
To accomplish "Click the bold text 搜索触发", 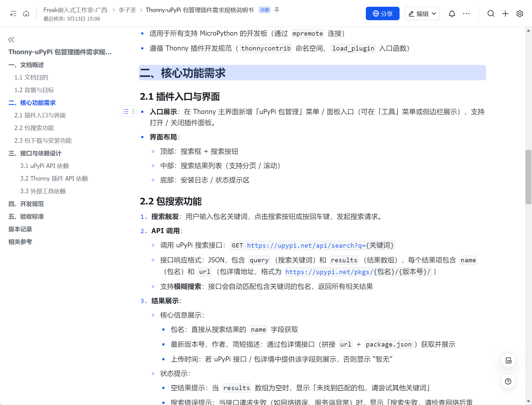I will click(x=165, y=217).
